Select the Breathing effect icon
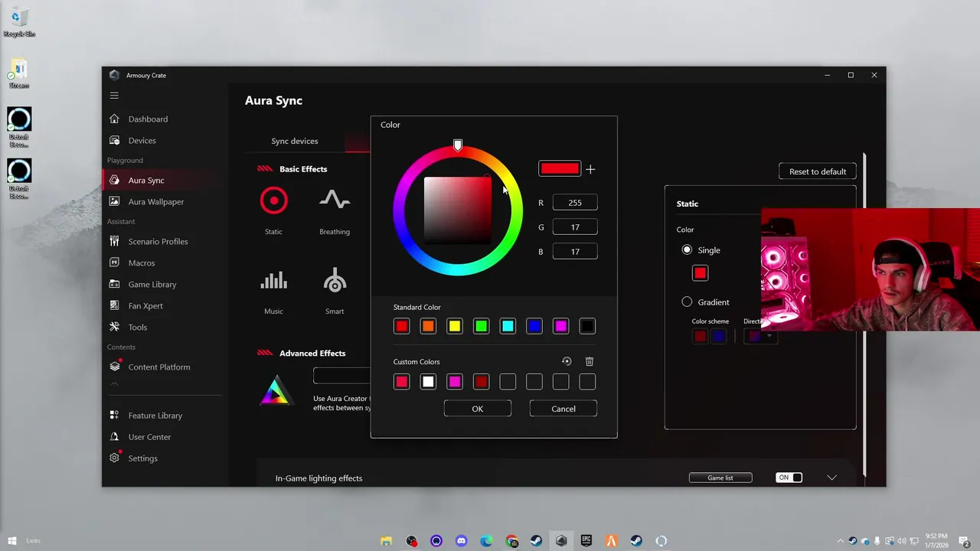The height and width of the screenshot is (551, 980). pyautogui.click(x=335, y=200)
